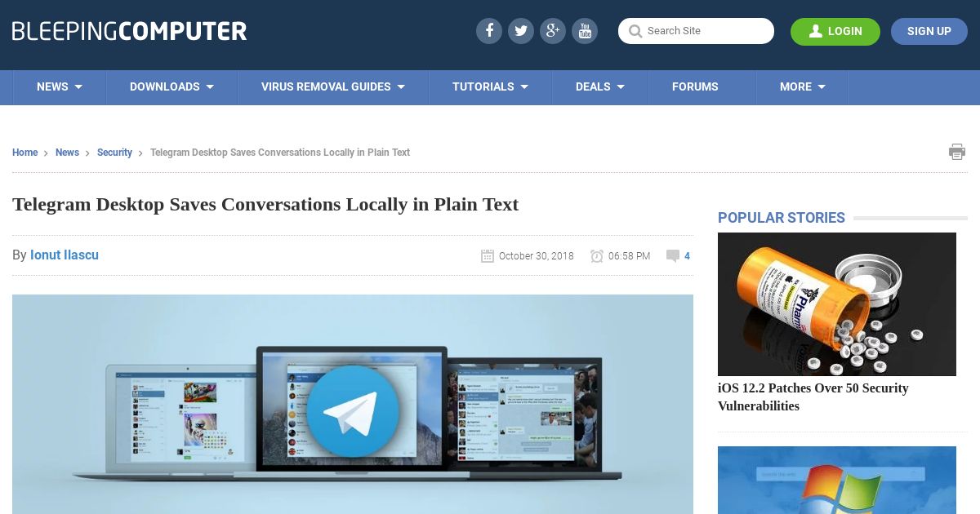Click the Telegram article hero image
This screenshot has width=980, height=514.
(x=353, y=404)
